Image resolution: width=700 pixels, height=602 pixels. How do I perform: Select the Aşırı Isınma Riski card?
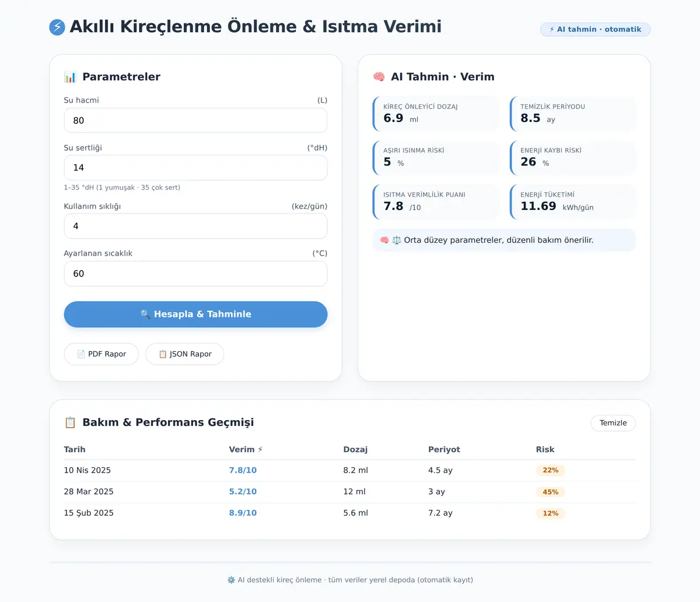coord(436,157)
